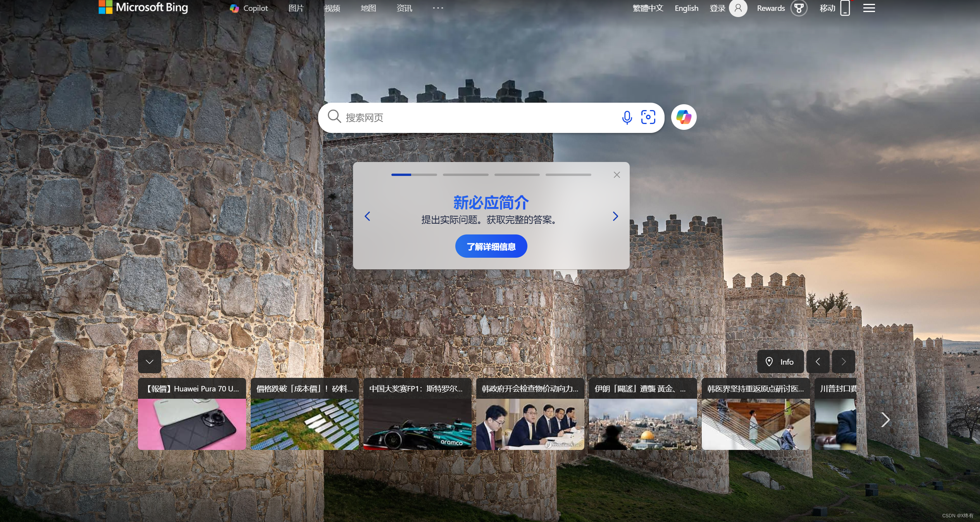Collapse the news feed with chevron

150,362
